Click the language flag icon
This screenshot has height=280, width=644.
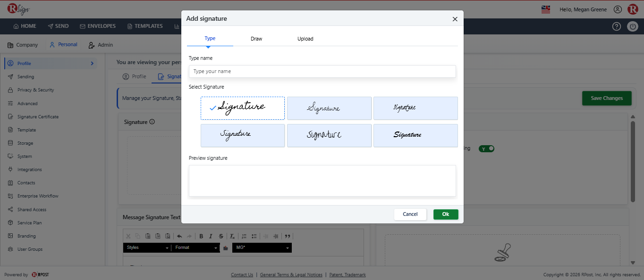tap(546, 9)
